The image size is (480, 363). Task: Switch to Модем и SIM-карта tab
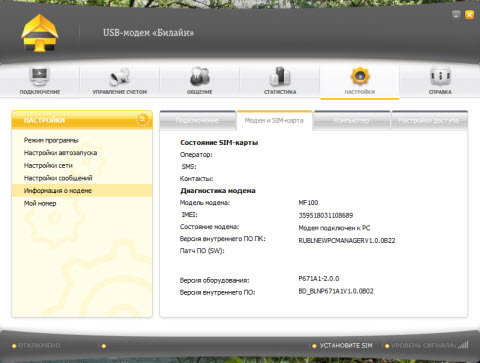click(x=274, y=121)
